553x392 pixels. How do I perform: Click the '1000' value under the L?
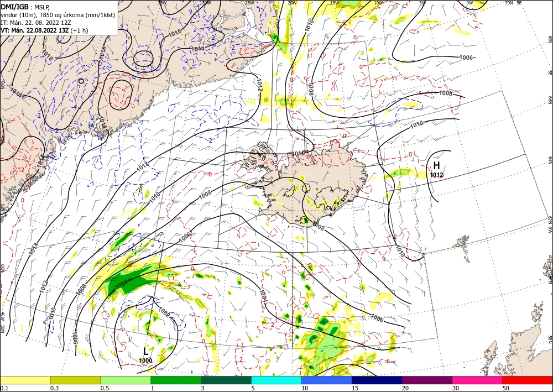click(145, 360)
